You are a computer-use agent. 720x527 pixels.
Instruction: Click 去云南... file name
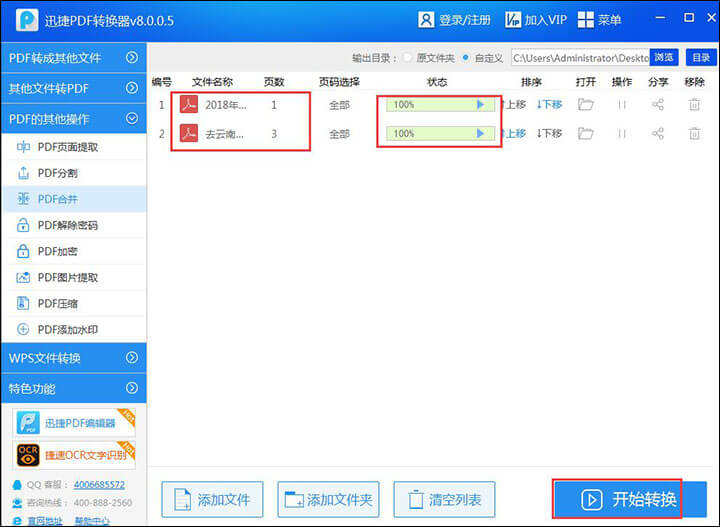[224, 134]
